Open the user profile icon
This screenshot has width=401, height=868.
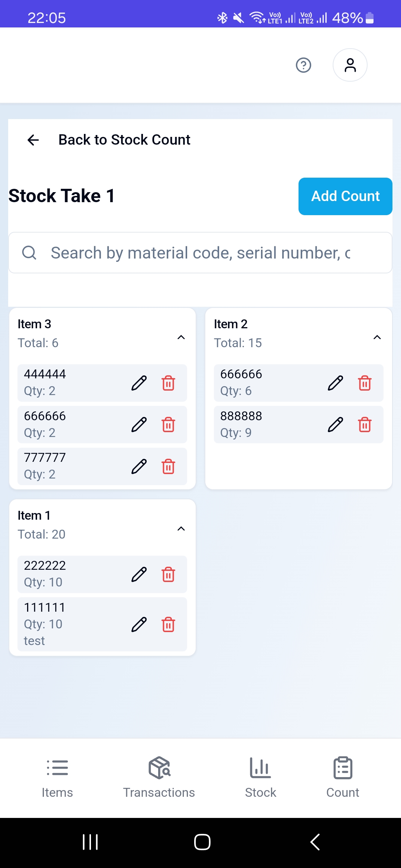click(x=350, y=65)
